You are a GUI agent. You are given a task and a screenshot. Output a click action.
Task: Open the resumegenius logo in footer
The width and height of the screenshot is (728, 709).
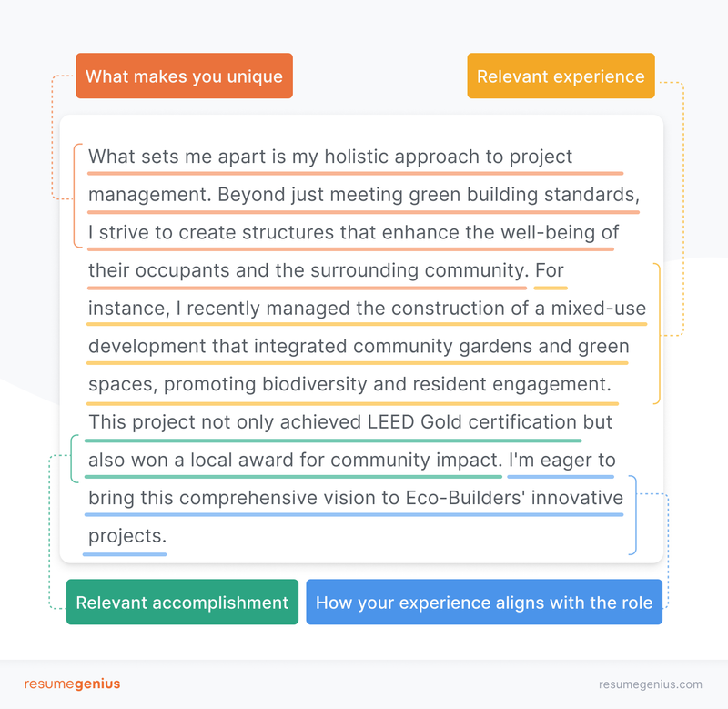tap(72, 684)
